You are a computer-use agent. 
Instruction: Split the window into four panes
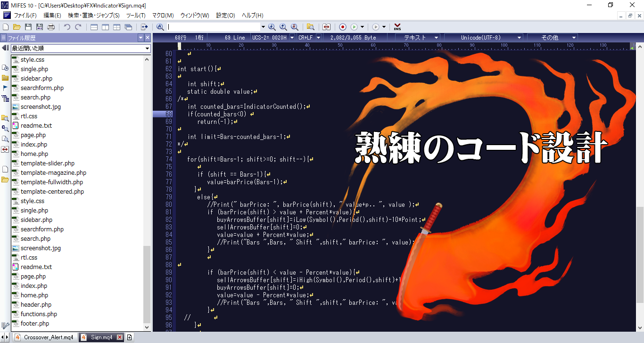116,27
